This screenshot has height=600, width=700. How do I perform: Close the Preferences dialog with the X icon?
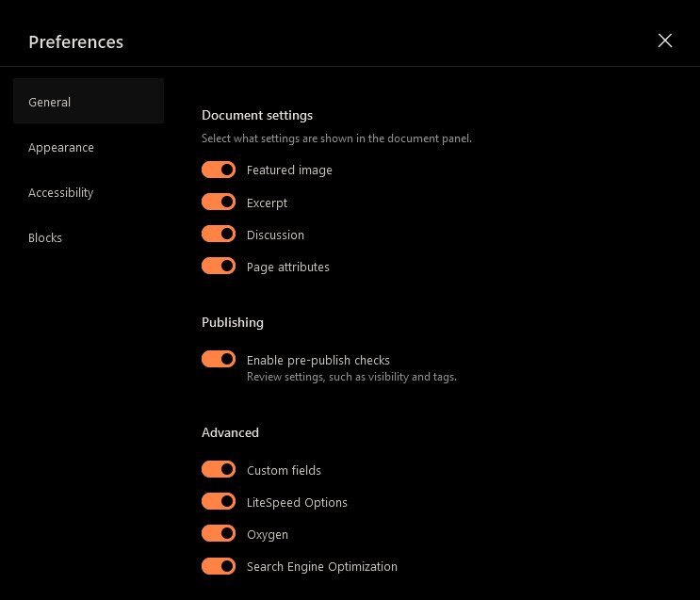(x=665, y=41)
